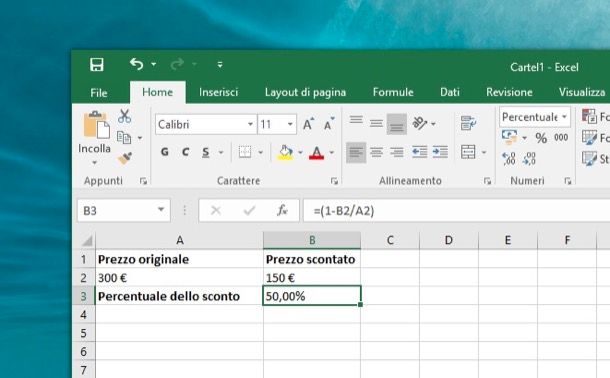
Task: Cut selection with scissors icon
Action: (x=124, y=116)
